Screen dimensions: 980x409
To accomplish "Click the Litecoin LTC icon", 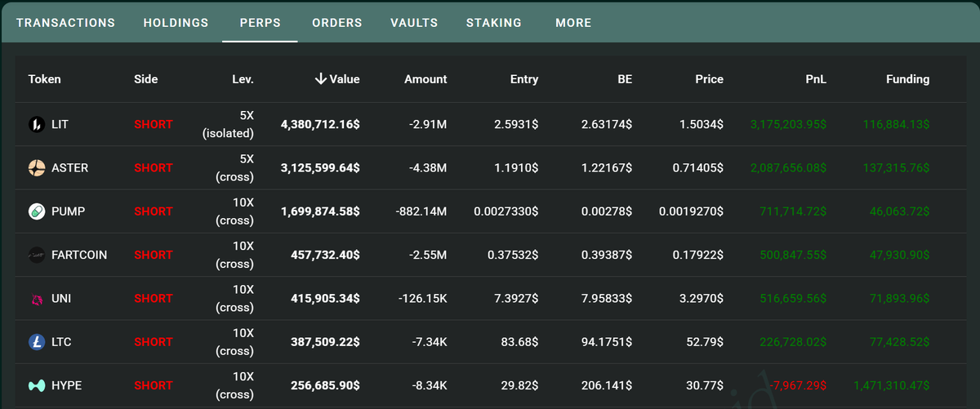I will coord(37,342).
